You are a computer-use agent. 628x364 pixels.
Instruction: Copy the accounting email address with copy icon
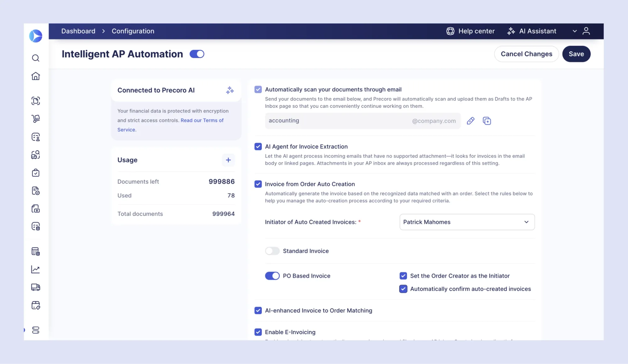tap(487, 121)
